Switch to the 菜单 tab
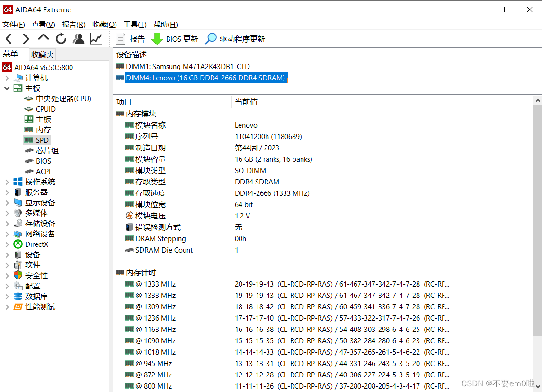The height and width of the screenshot is (392, 542). point(10,54)
